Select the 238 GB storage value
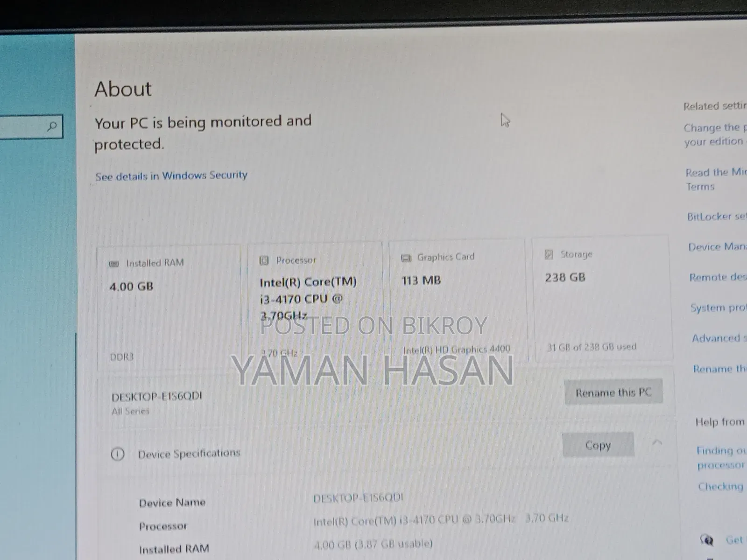747x560 pixels. pos(565,278)
